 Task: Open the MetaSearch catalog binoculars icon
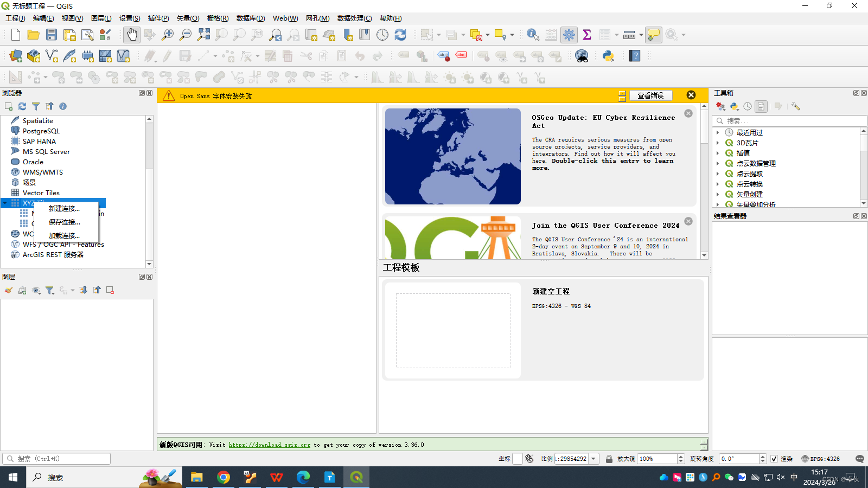tap(582, 56)
